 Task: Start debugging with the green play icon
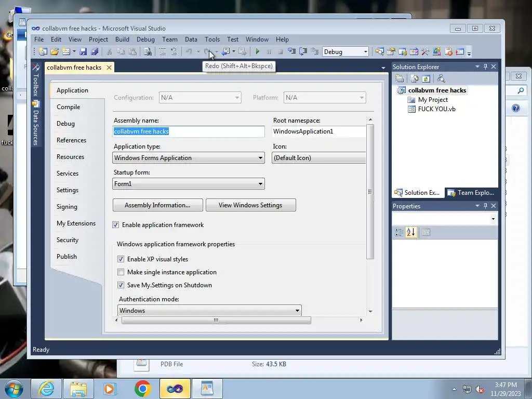click(x=257, y=51)
